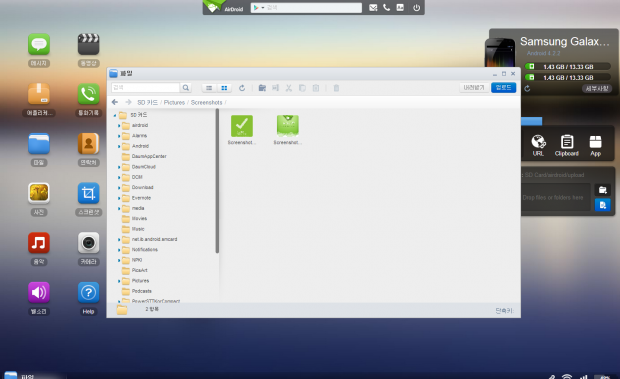Switch file window to grid view

click(224, 88)
